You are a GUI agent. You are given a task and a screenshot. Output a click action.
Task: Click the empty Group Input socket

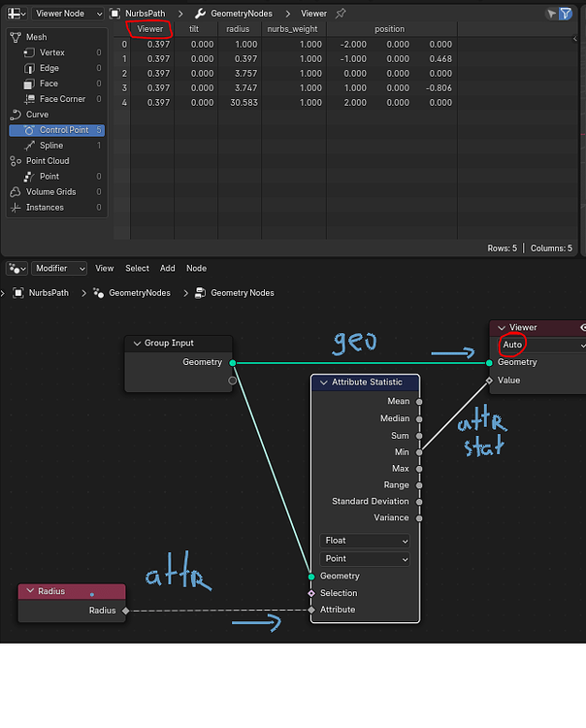233,381
